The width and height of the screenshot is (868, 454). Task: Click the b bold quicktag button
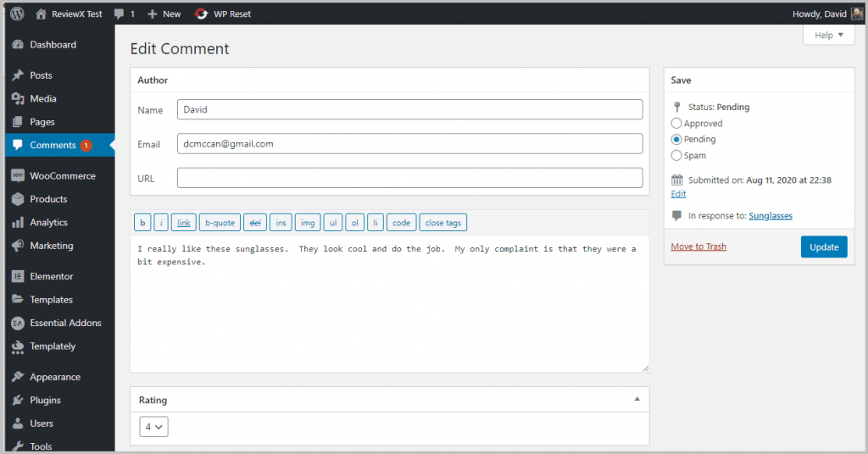click(x=142, y=223)
